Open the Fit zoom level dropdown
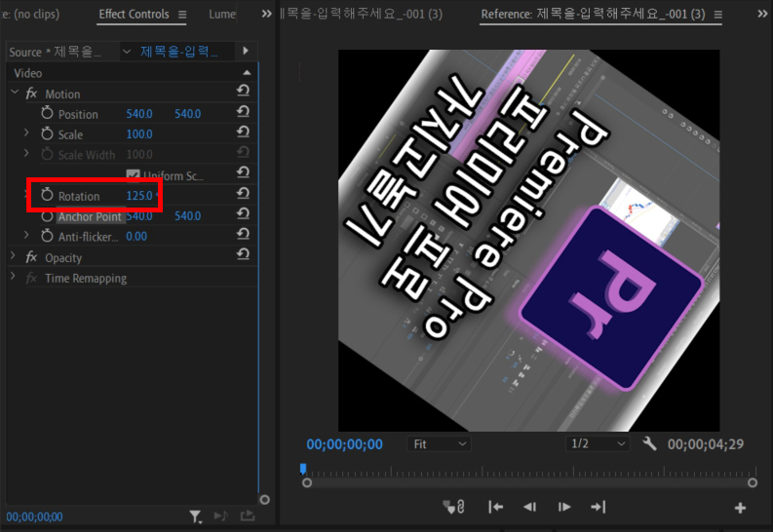This screenshot has width=773, height=532. pos(439,444)
